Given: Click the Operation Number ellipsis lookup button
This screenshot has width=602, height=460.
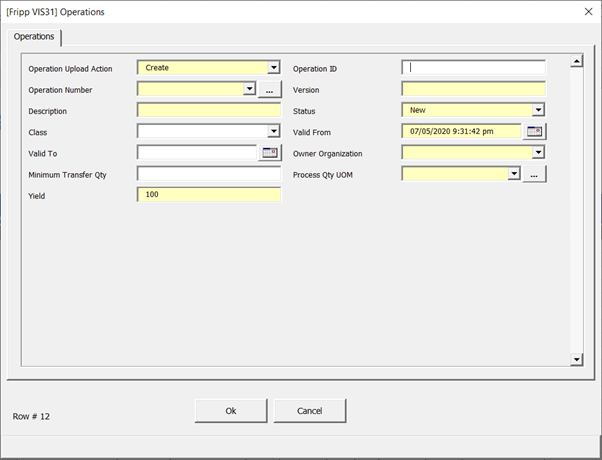Looking at the screenshot, I should [270, 89].
